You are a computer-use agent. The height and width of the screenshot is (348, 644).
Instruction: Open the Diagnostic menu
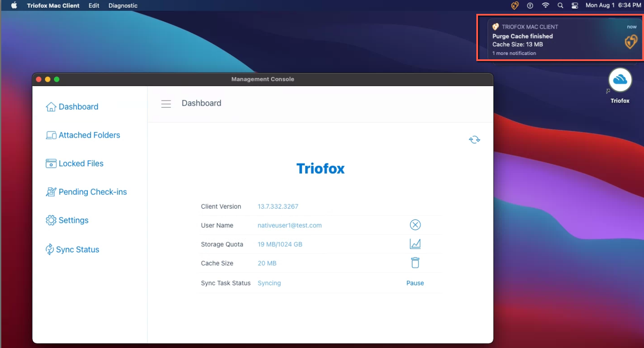[x=123, y=6]
